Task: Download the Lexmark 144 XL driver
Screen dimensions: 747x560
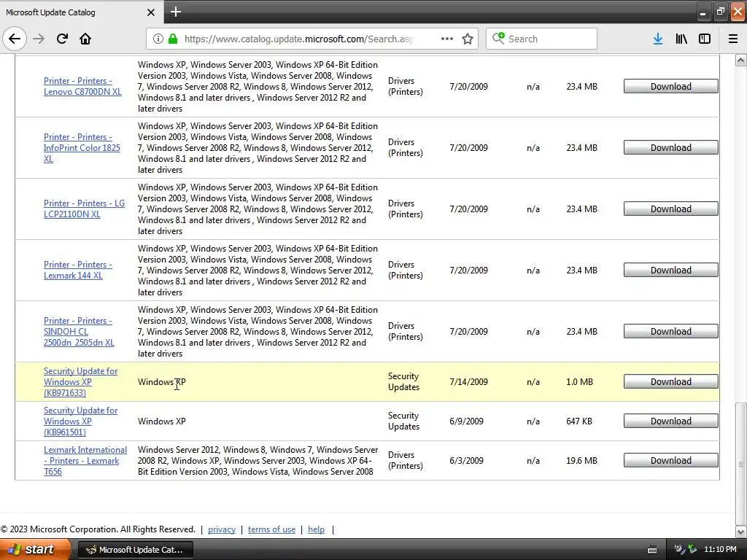Action: point(671,270)
